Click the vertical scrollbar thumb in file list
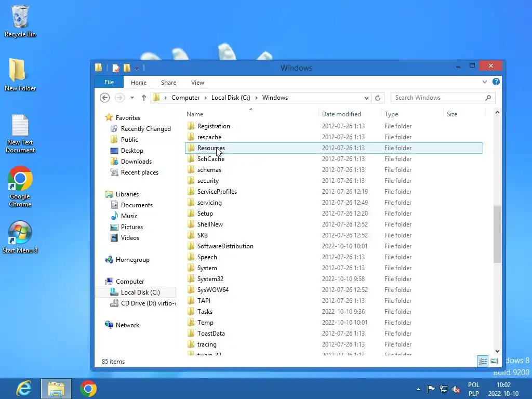Viewport: 532px width, 399px height. click(497, 234)
